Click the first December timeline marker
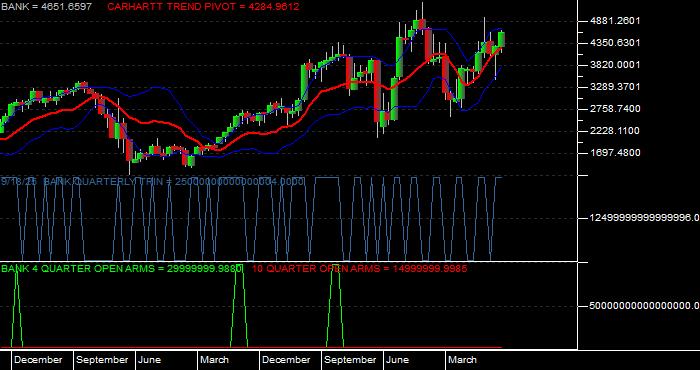 (x=38, y=360)
